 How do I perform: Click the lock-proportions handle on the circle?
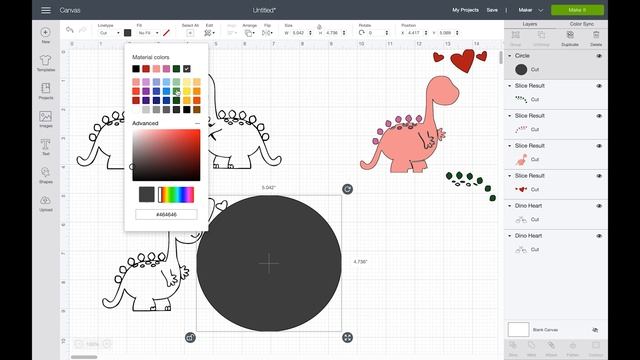point(190,338)
